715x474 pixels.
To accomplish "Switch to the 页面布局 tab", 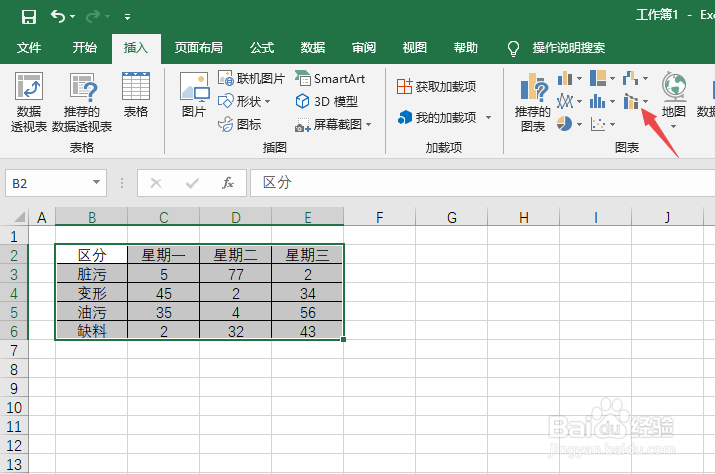I will (x=198, y=47).
